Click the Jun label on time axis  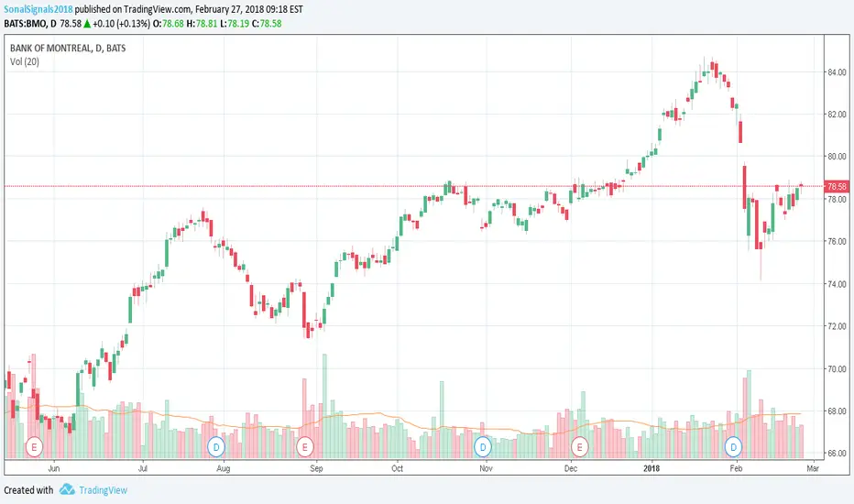point(53,468)
